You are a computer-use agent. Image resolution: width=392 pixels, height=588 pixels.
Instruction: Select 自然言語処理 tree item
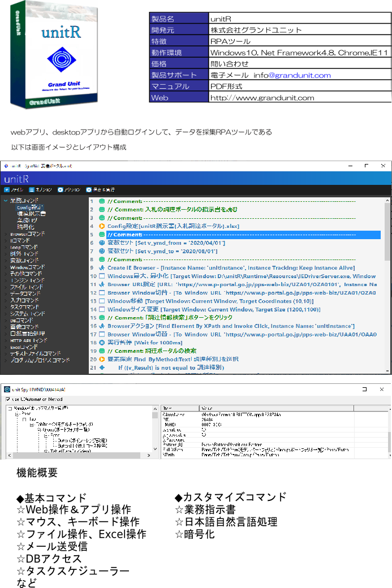click(x=27, y=334)
